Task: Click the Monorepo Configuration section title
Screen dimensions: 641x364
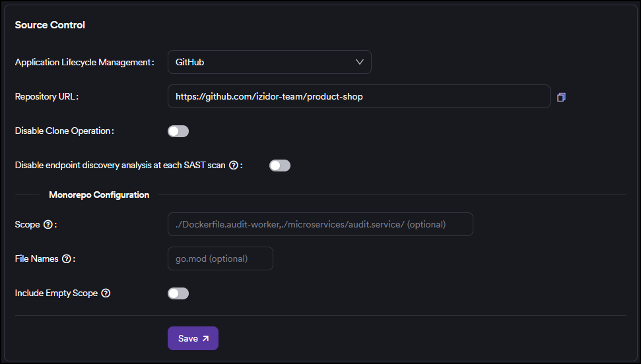Action: [99, 195]
